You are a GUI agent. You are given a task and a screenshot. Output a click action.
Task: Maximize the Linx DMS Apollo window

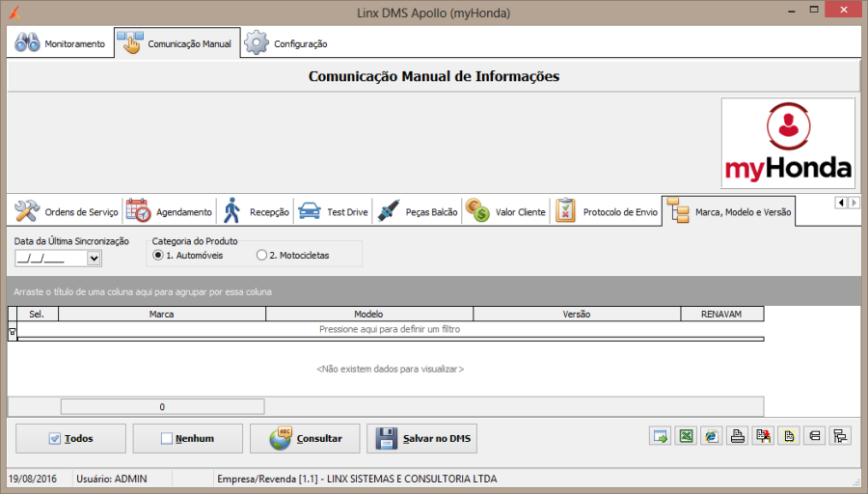(x=814, y=10)
